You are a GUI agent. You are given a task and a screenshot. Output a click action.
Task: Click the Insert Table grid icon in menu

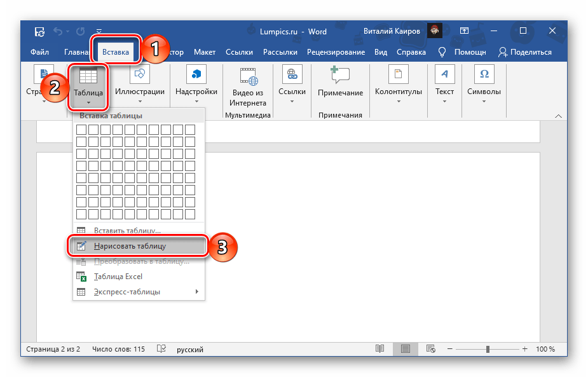pos(81,230)
